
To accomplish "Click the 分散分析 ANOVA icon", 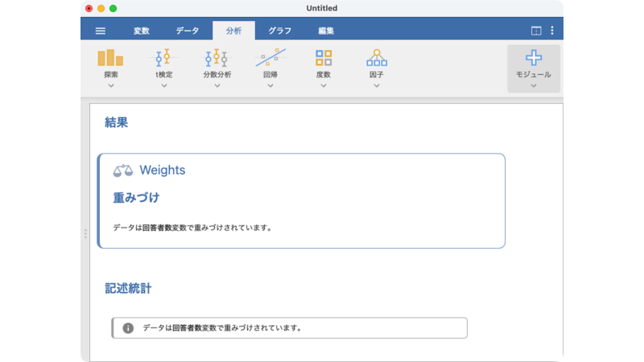I will coord(217,58).
